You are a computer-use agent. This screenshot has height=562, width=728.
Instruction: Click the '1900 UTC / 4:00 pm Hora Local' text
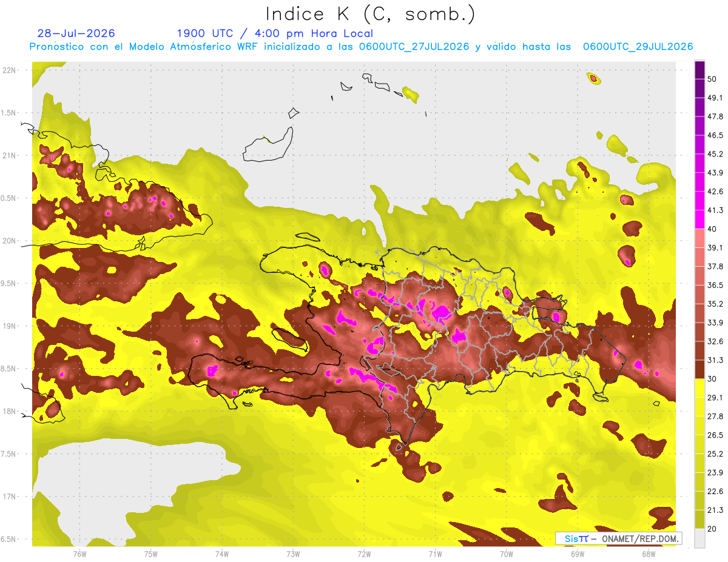(275, 34)
